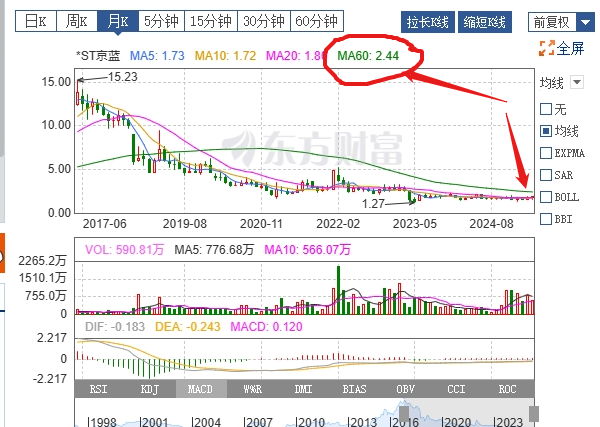Image resolution: width=600 pixels, height=427 pixels.
Task: Click the DEA: -0.243 value
Action: [188, 327]
